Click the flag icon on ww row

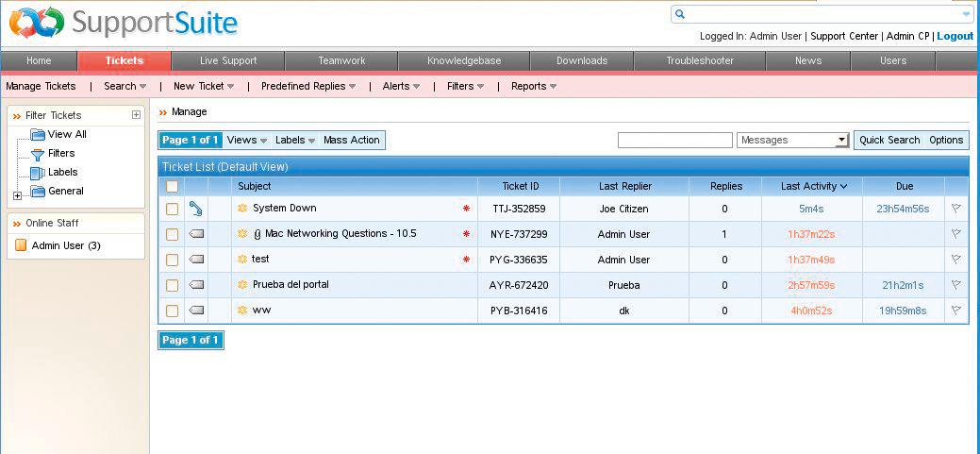pos(955,310)
